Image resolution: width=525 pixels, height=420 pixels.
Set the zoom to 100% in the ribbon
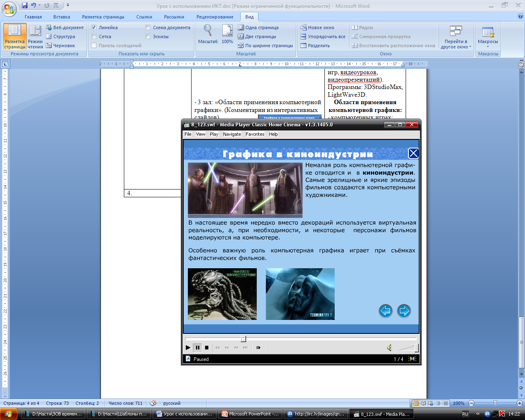point(227,34)
